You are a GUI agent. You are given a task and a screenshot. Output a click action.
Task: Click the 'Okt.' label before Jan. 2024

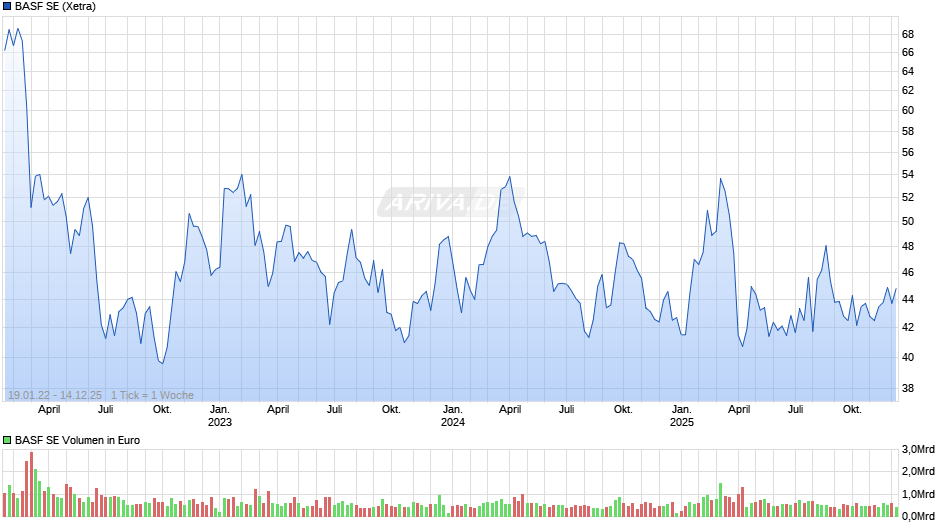[391, 410]
